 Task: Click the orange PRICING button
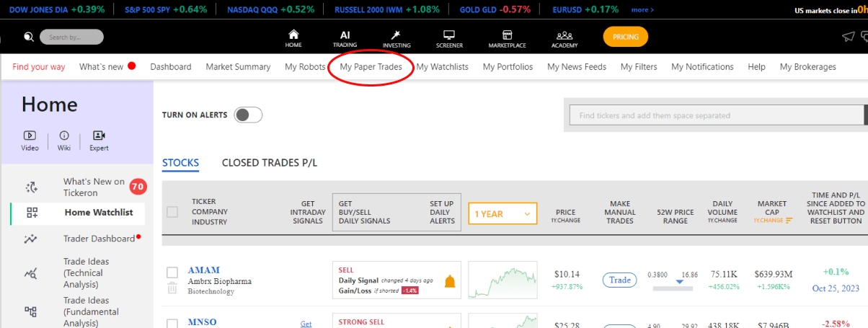tap(626, 37)
